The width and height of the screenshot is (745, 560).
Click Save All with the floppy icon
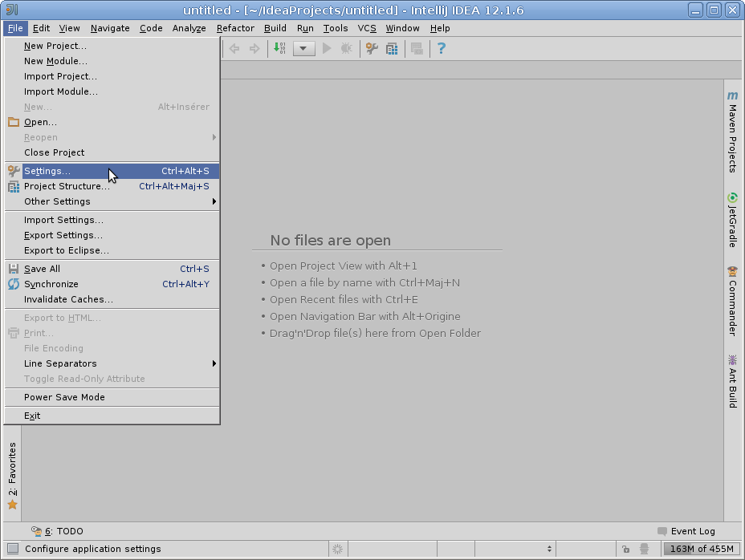pos(112,269)
